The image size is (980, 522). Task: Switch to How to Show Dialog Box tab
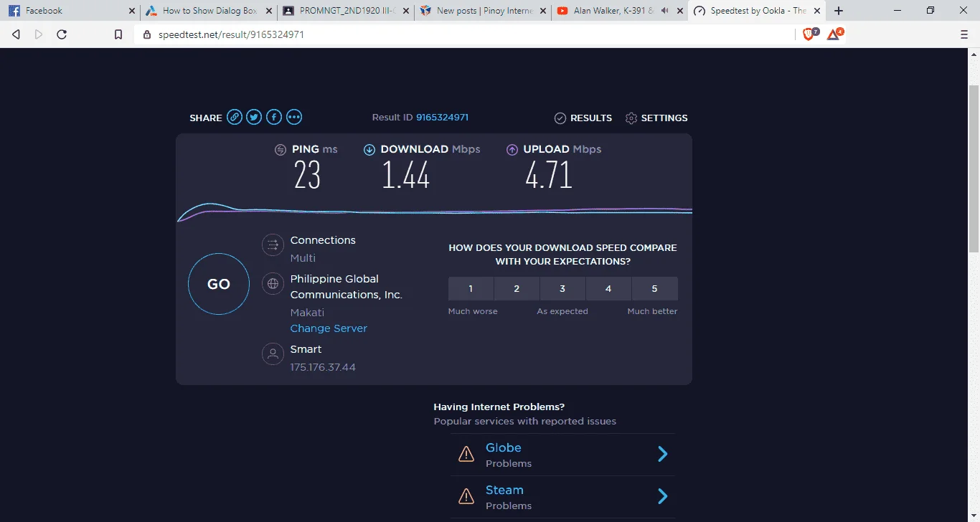point(208,11)
